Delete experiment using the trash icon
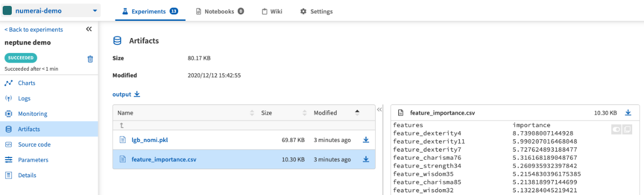This screenshot has height=195, width=644. (x=90, y=59)
